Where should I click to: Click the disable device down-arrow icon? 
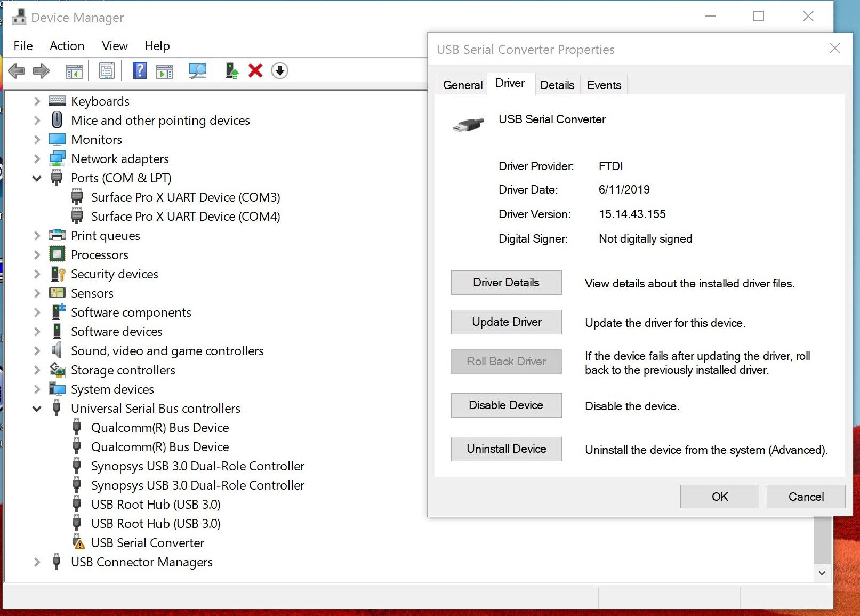(x=280, y=70)
